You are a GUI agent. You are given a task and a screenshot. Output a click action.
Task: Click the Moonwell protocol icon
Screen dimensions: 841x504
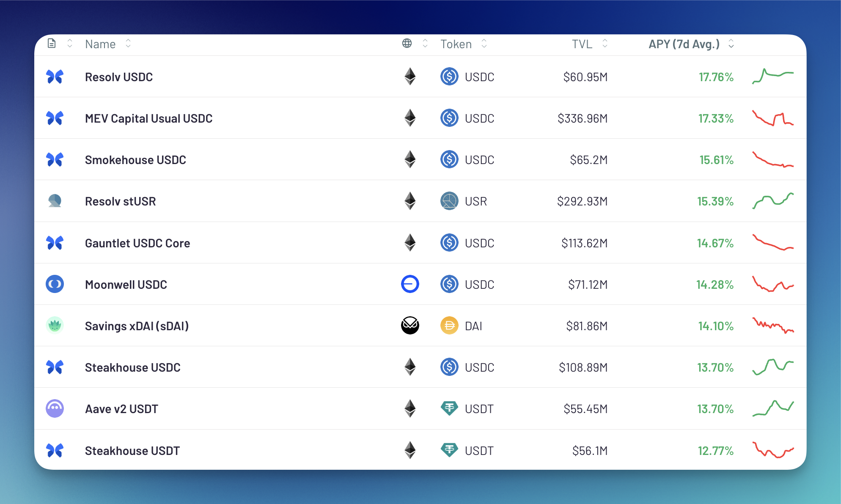55,284
